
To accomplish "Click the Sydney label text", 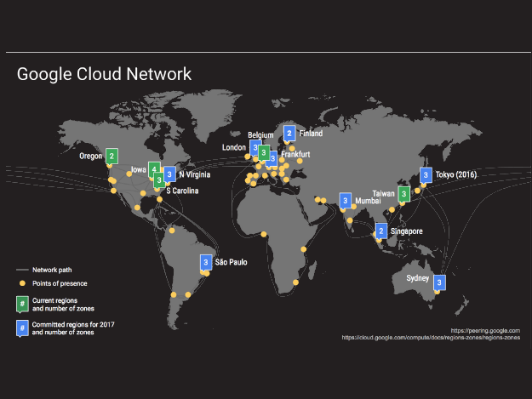I will coord(418,278).
